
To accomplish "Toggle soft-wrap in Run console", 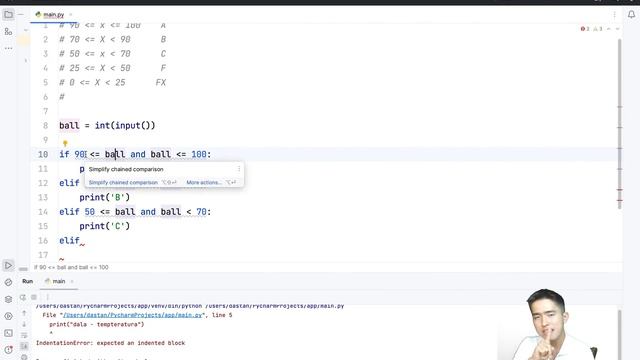I will [x=24, y=335].
